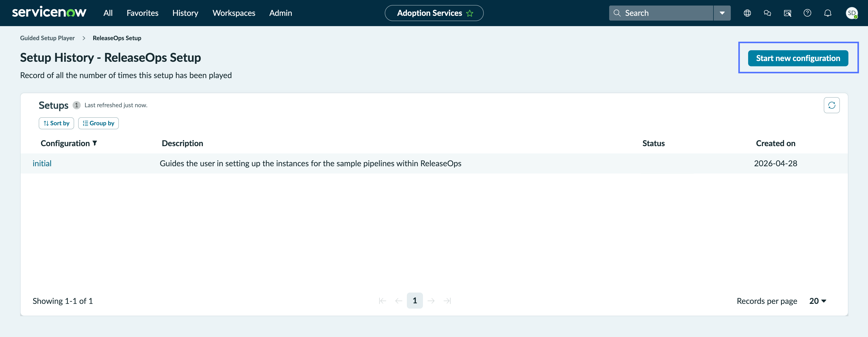
Task: Click the Status column header
Action: pyautogui.click(x=653, y=143)
